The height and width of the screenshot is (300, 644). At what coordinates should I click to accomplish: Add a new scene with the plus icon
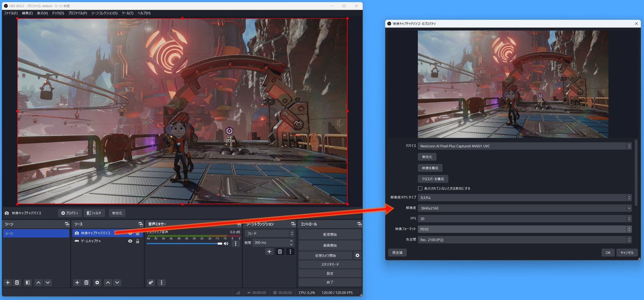pos(8,283)
